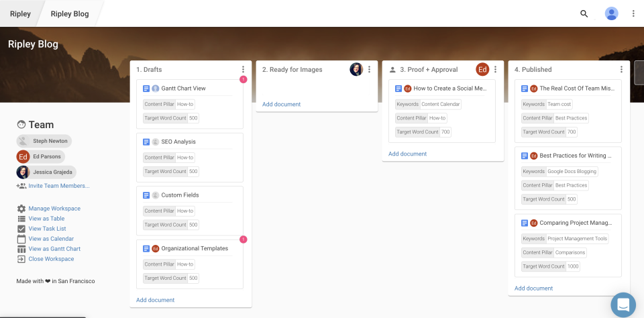This screenshot has width=644, height=318.
Task: Click the Ed Parsons team member chip
Action: pos(40,156)
